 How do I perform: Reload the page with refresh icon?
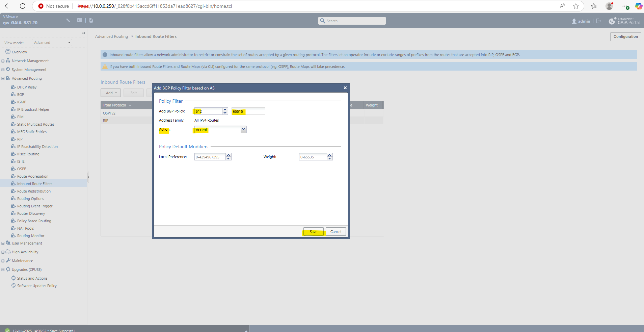click(23, 6)
